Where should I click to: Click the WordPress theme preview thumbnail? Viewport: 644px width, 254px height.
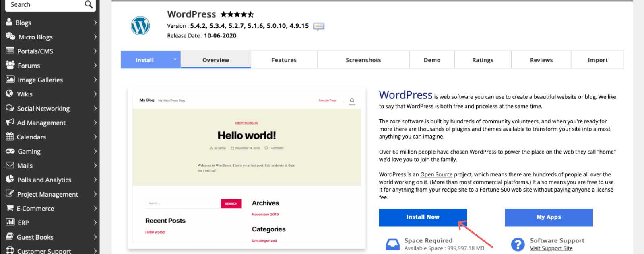247,168
